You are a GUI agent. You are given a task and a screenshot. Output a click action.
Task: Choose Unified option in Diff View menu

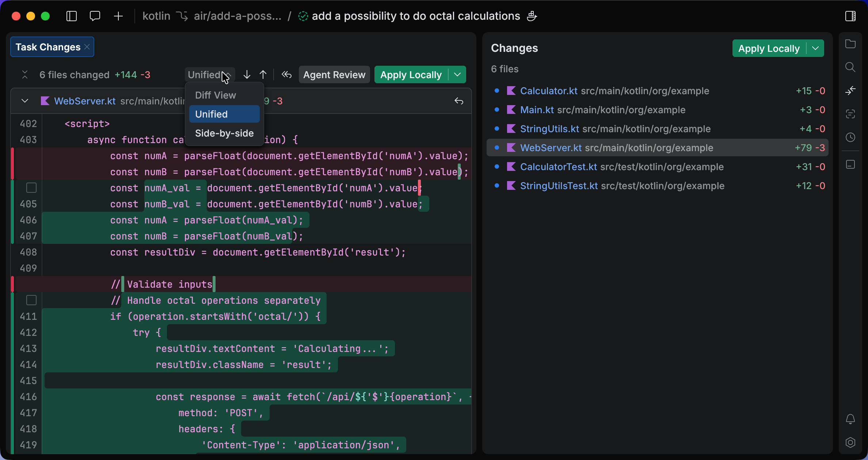pos(224,114)
